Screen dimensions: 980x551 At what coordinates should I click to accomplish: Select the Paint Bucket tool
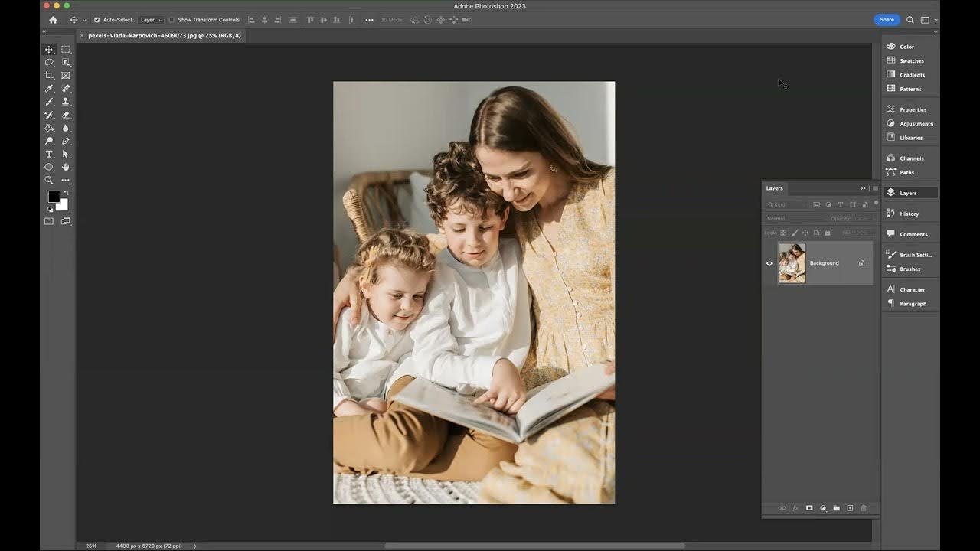tap(49, 128)
